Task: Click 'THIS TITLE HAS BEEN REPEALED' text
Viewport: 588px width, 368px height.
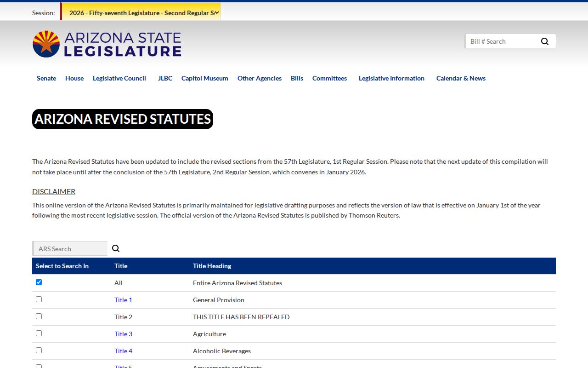Action: pyautogui.click(x=241, y=317)
